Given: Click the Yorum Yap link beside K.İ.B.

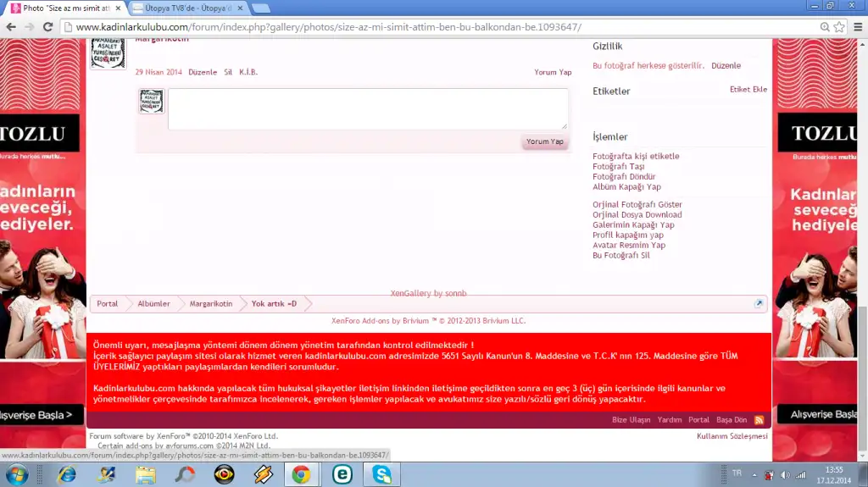Looking at the screenshot, I should [x=553, y=72].
